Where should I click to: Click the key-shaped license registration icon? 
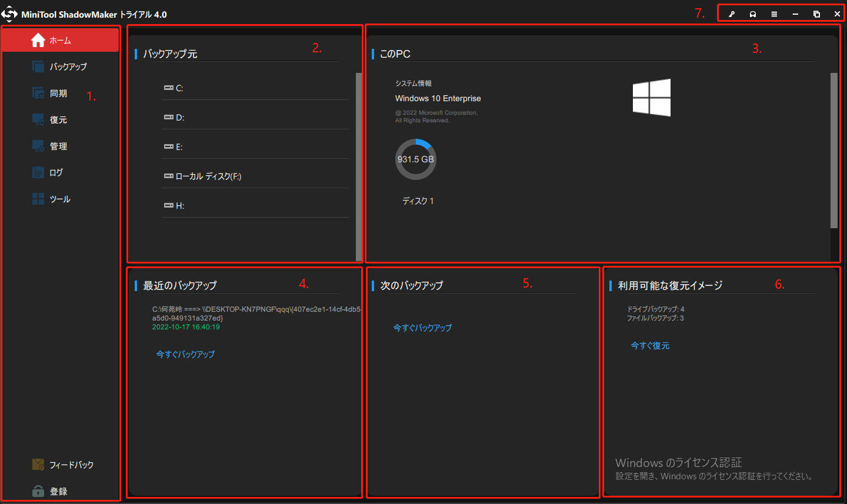click(x=731, y=13)
